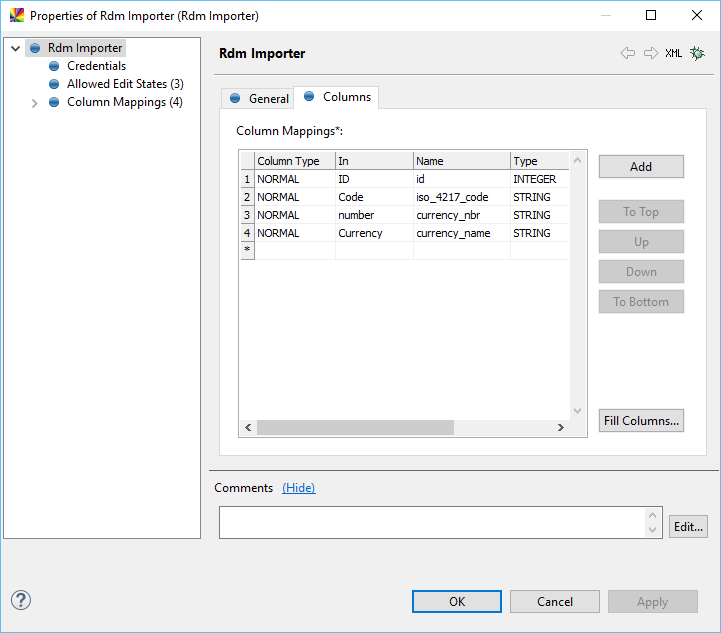Image resolution: width=721 pixels, height=633 pixels.
Task: Confirm the dialog with OK
Action: (x=456, y=601)
